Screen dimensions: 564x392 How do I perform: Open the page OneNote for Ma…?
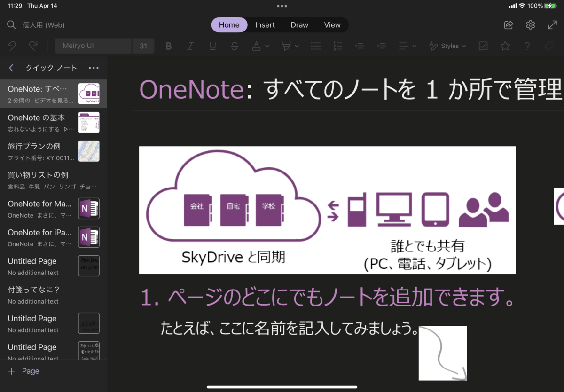tap(53, 208)
